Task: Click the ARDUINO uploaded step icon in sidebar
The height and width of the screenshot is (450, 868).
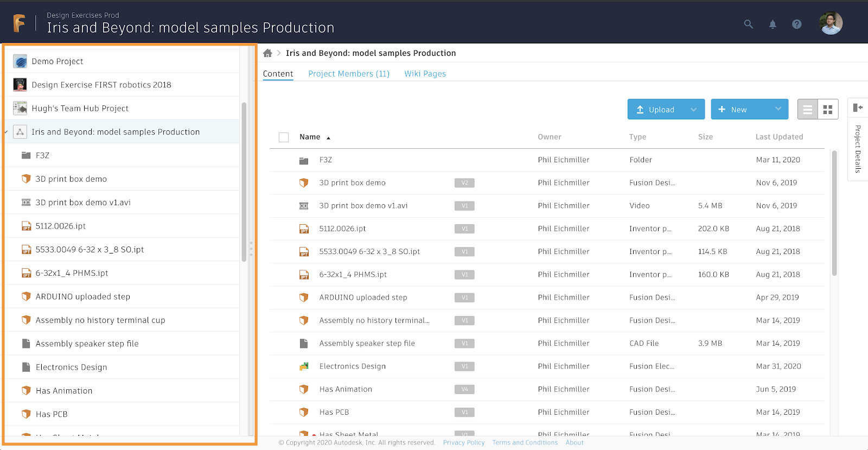Action: click(26, 296)
